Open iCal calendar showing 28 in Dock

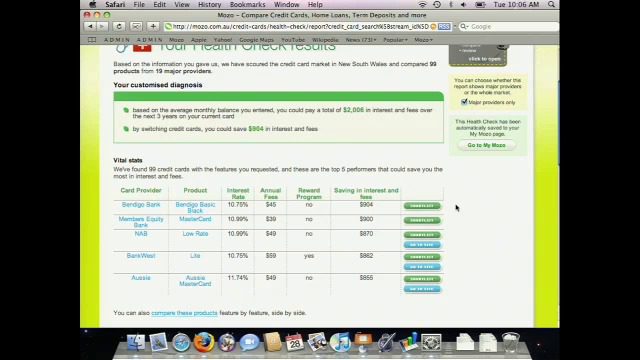point(294,342)
